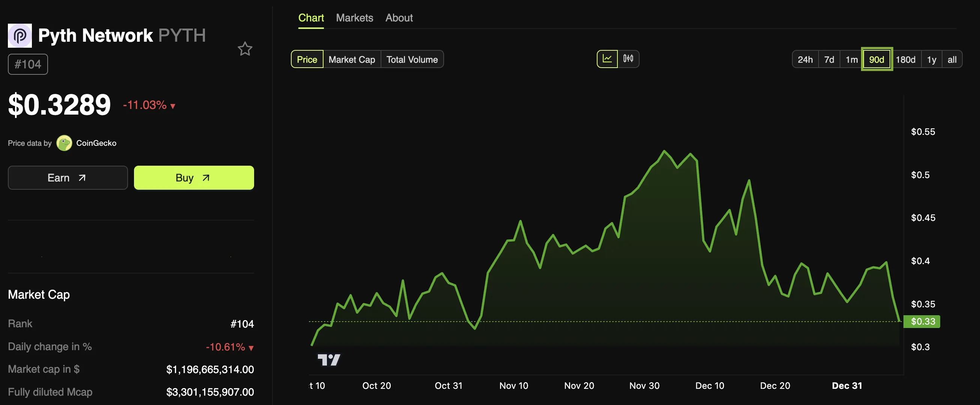The image size is (980, 405).
Task: Set chart range to 24h
Action: point(805,59)
